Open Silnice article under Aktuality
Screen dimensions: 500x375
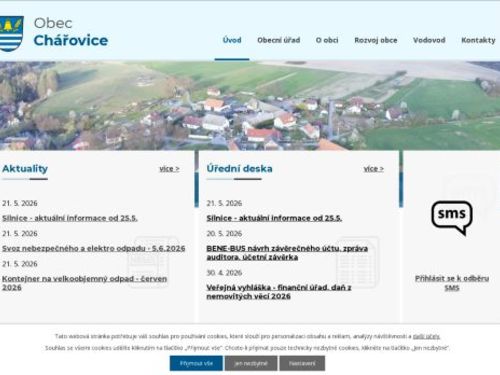click(70, 218)
